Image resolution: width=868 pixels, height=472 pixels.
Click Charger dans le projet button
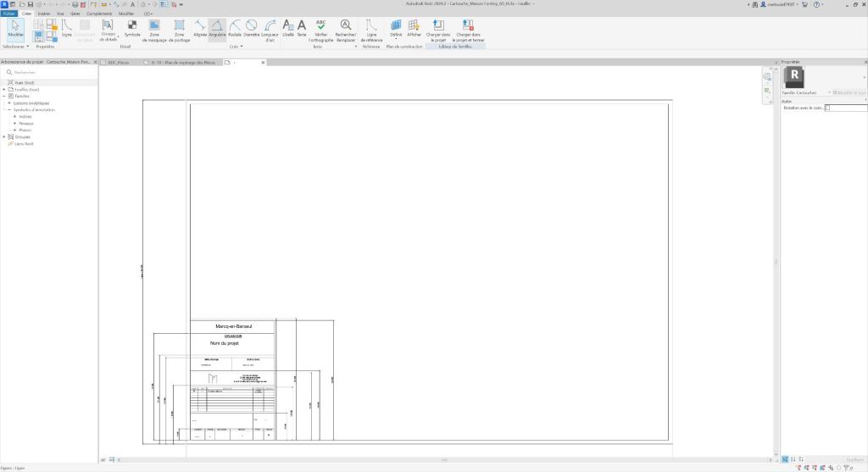point(438,31)
